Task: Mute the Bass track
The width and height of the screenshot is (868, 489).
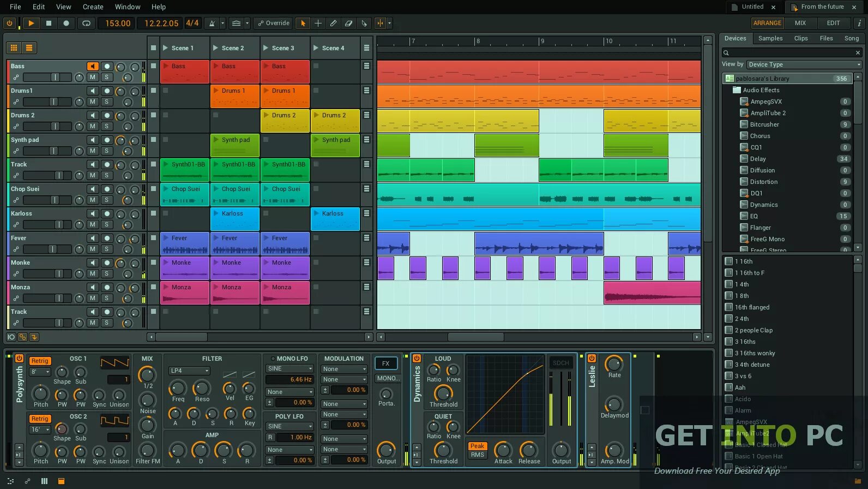Action: (93, 77)
